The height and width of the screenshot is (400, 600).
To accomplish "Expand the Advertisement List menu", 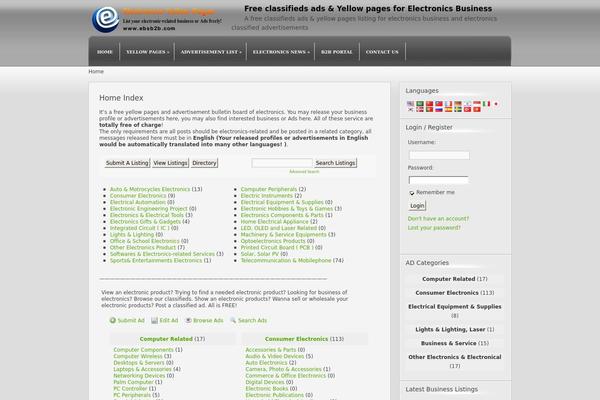I will (211, 52).
